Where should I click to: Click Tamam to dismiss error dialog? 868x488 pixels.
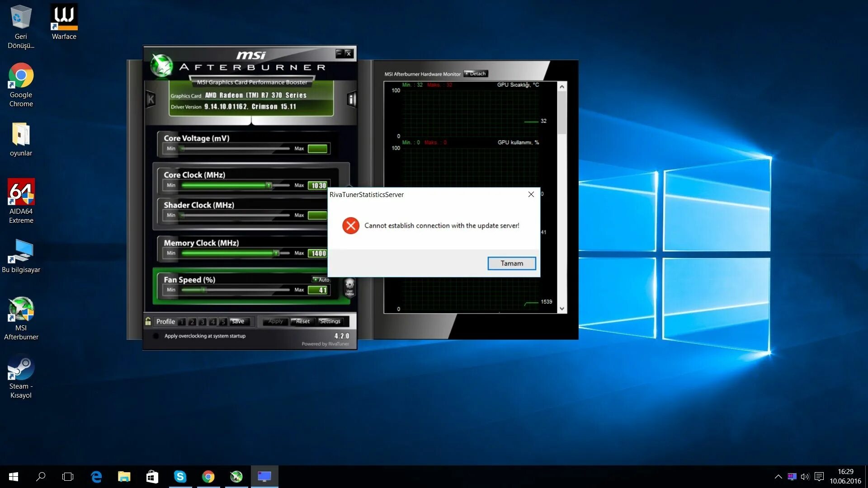tap(511, 263)
